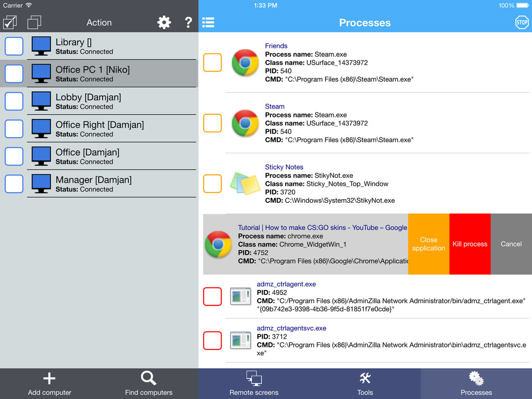Check the Office Right [Damjan] checkbox
The width and height of the screenshot is (532, 399).
pos(14,129)
